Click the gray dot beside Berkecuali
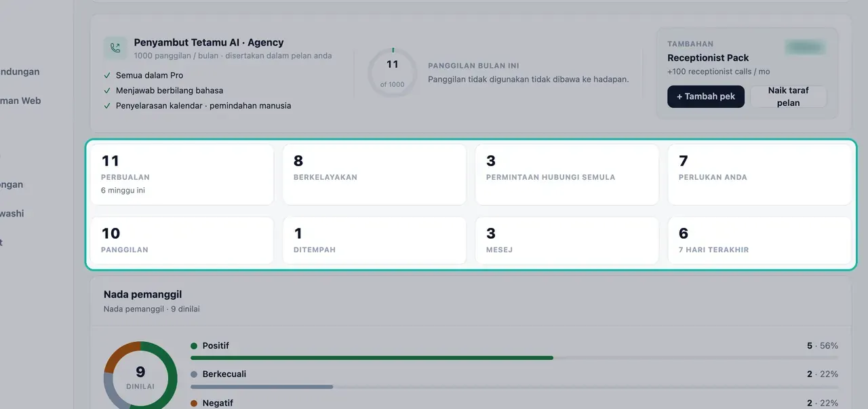The image size is (868, 409). pos(194,374)
